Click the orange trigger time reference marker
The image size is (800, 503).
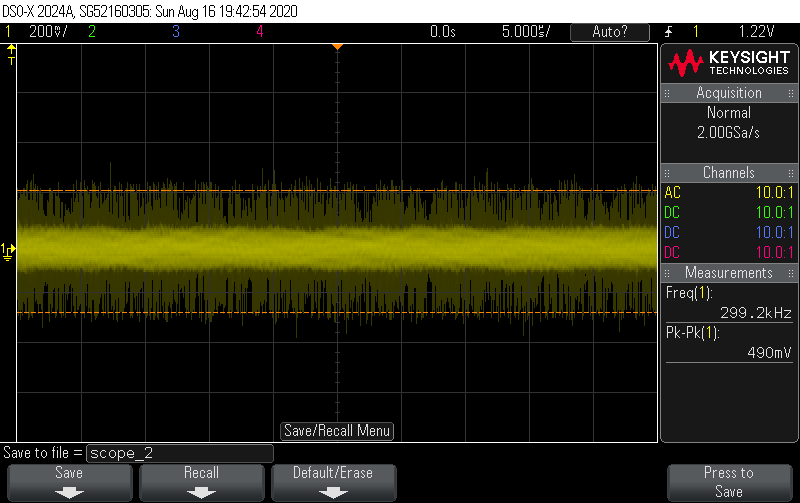337,47
